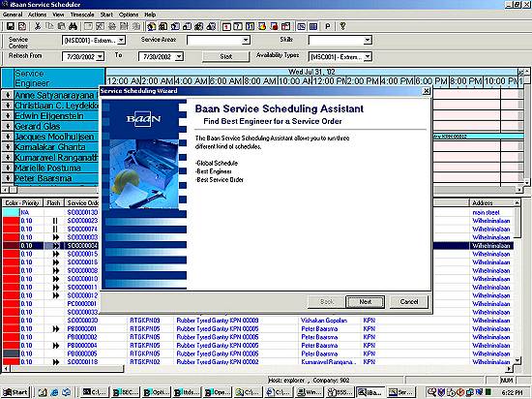Screen dimensions: 532x399
Task: Select service order PB000002
Action: click(x=82, y=337)
